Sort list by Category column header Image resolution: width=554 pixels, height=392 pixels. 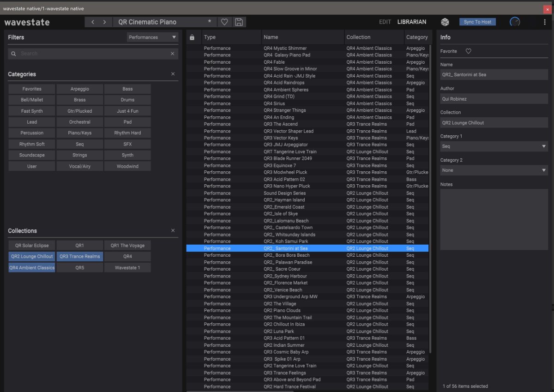[x=417, y=37]
